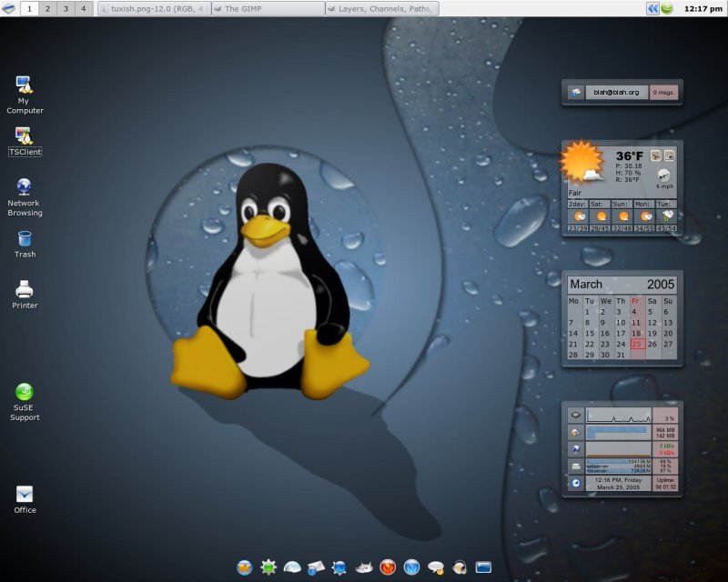The width and height of the screenshot is (728, 582).
Task: Switch to virtual desktop 4
Action: tap(84, 8)
